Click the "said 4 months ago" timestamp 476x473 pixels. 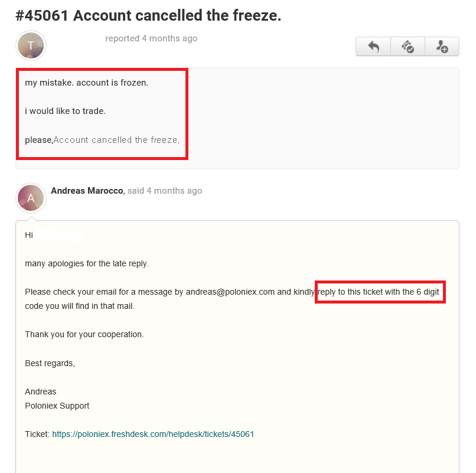pos(165,191)
